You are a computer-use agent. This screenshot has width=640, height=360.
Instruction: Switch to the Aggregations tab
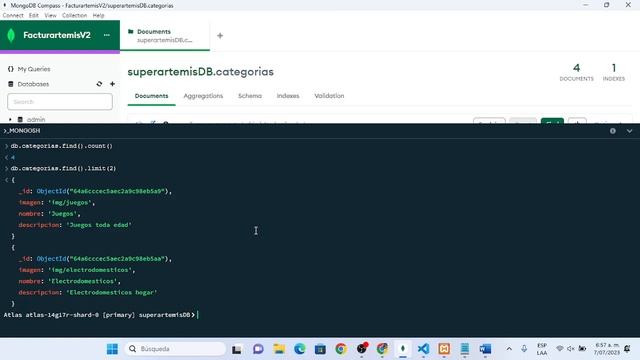coord(203,96)
